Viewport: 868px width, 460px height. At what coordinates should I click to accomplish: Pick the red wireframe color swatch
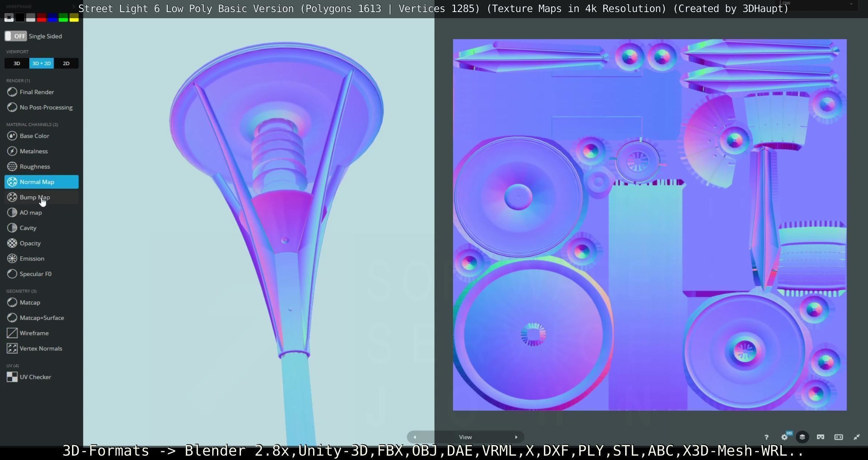click(x=42, y=17)
